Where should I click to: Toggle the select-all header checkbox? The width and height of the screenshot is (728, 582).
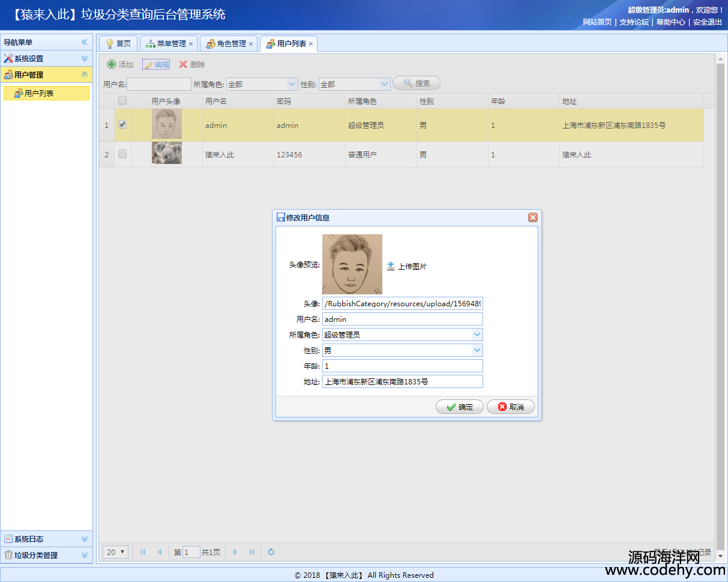pos(122,101)
